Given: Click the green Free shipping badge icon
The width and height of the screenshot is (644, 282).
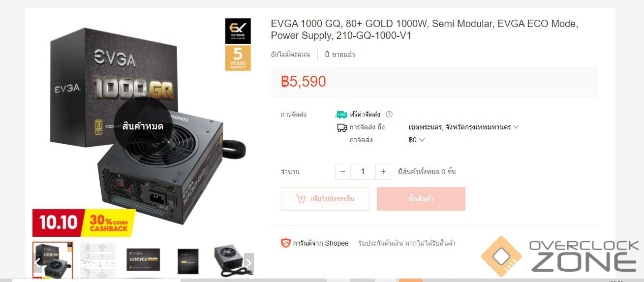Looking at the screenshot, I should (341, 114).
